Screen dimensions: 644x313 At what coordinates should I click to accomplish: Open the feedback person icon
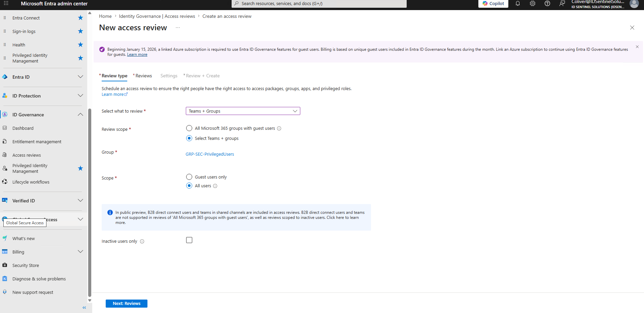pos(562,3)
